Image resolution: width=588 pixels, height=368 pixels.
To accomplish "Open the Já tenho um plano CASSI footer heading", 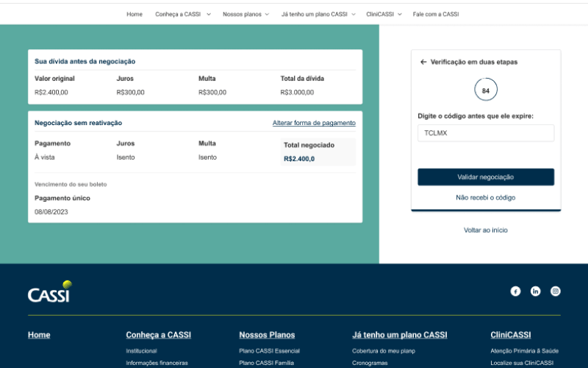I will coord(399,335).
